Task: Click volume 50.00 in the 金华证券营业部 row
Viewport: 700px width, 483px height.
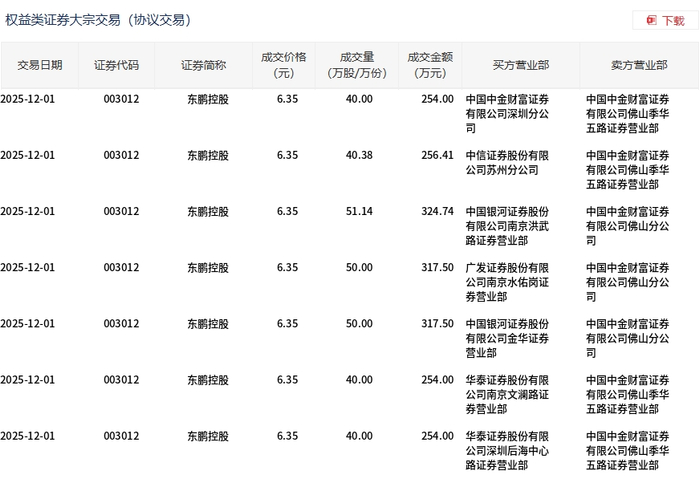Action: [359, 324]
